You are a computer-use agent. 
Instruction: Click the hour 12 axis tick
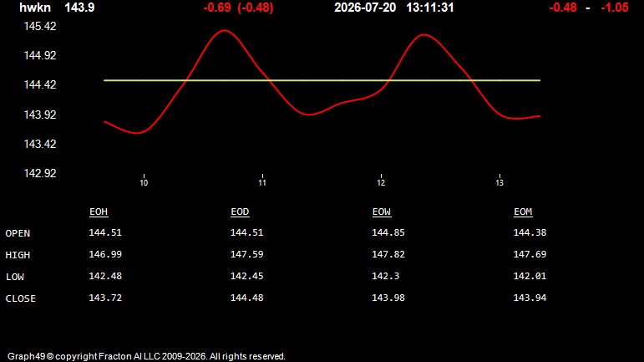381,182
